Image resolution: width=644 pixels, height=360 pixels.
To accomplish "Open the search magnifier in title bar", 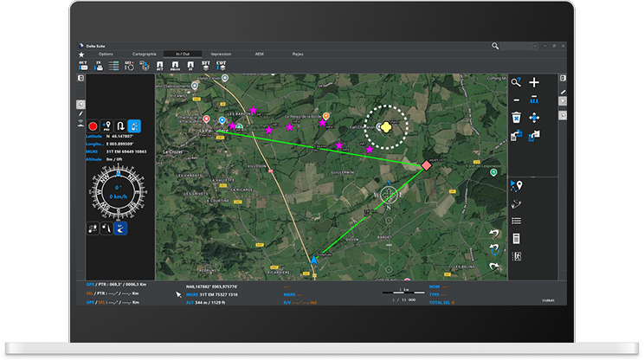I will pyautogui.click(x=495, y=46).
